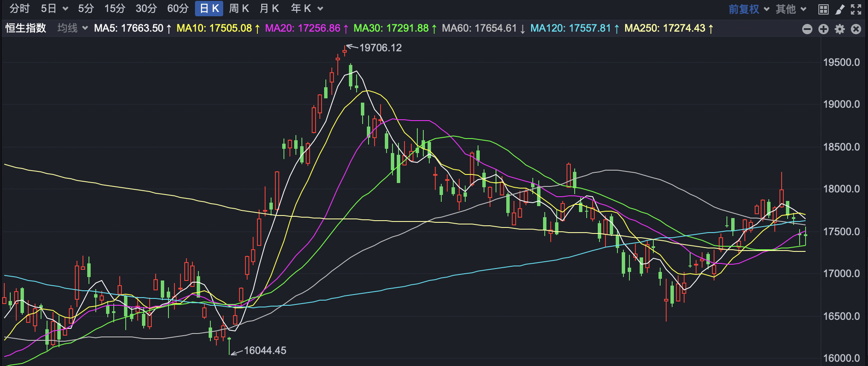Switch to 周K weekly candlestick tab
This screenshot has height=366, width=868.
pyautogui.click(x=239, y=9)
